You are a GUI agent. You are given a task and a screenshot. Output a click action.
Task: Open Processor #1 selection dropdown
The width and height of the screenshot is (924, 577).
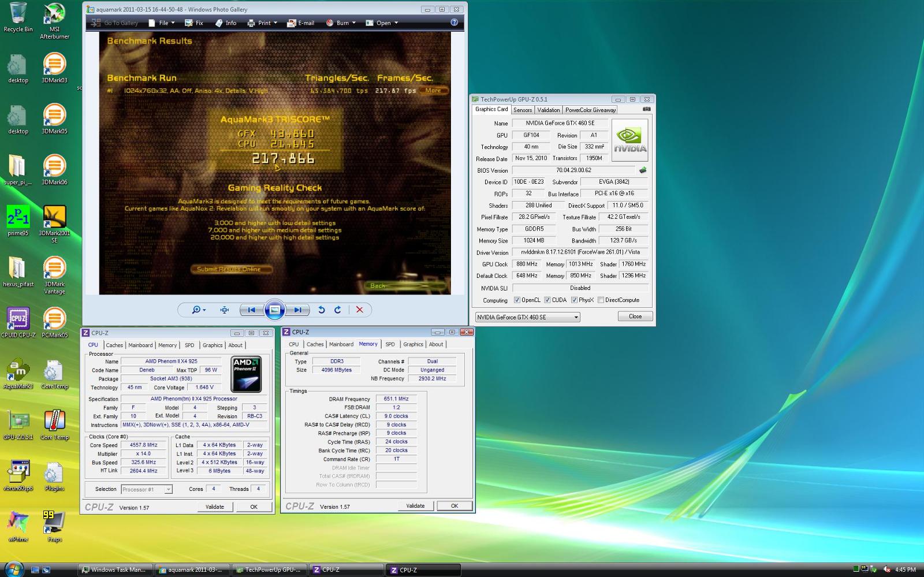[x=168, y=489]
